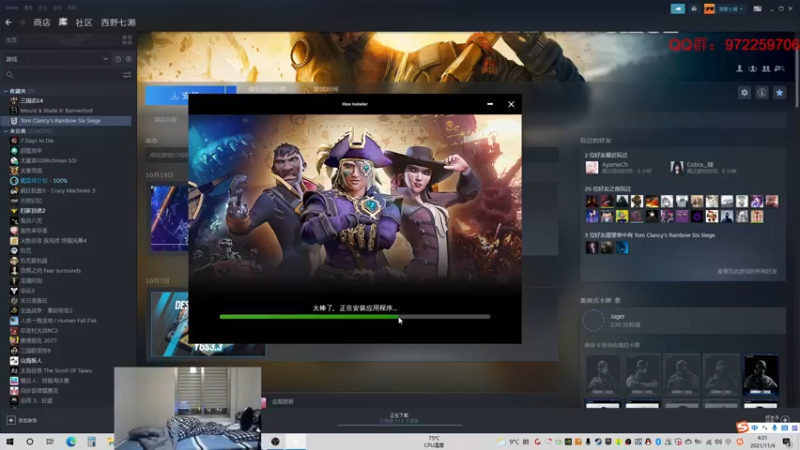Select the 2077 game entry
Viewport: 800px width, 450px height.
pos(39,341)
